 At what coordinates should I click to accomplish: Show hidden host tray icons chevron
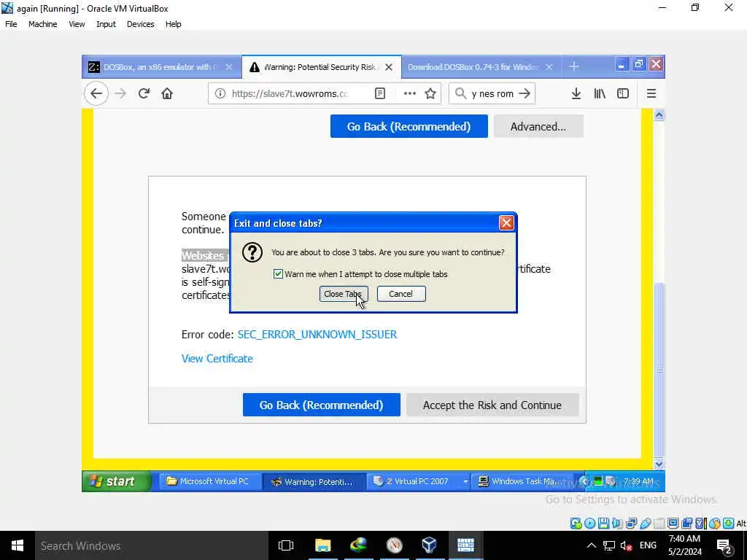pyautogui.click(x=591, y=545)
